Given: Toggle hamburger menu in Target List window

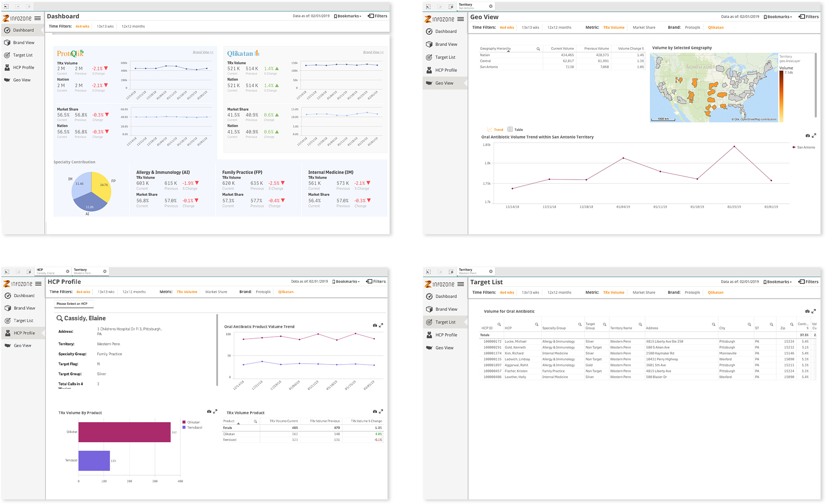Looking at the screenshot, I should pos(461,284).
